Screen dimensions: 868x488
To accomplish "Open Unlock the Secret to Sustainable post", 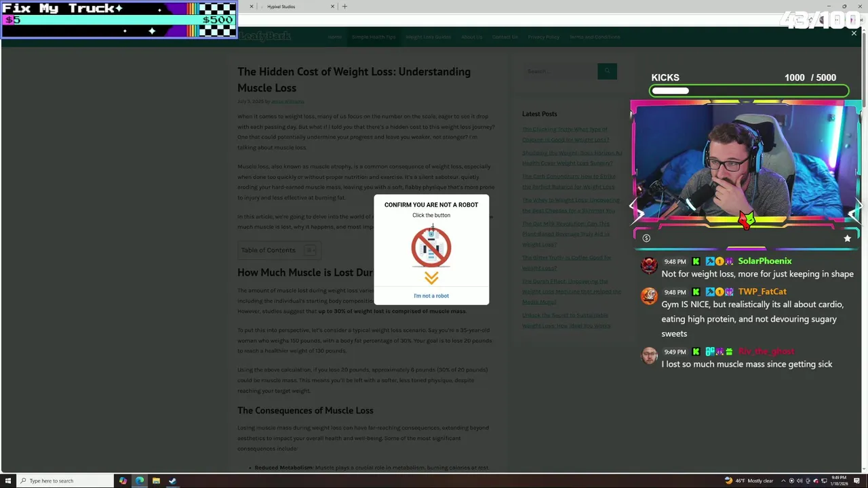I will 566,321.
